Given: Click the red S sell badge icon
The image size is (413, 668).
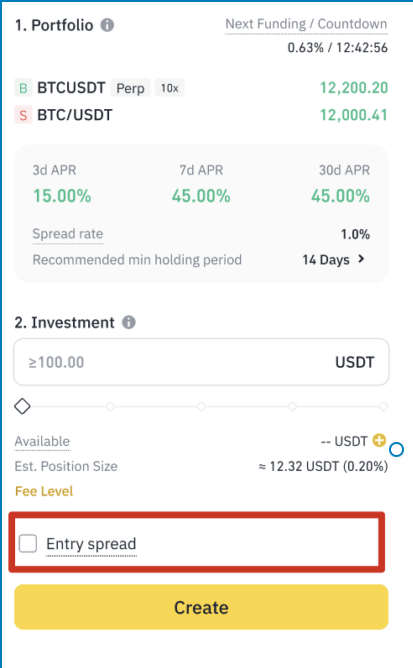Looking at the screenshot, I should pos(23,115).
